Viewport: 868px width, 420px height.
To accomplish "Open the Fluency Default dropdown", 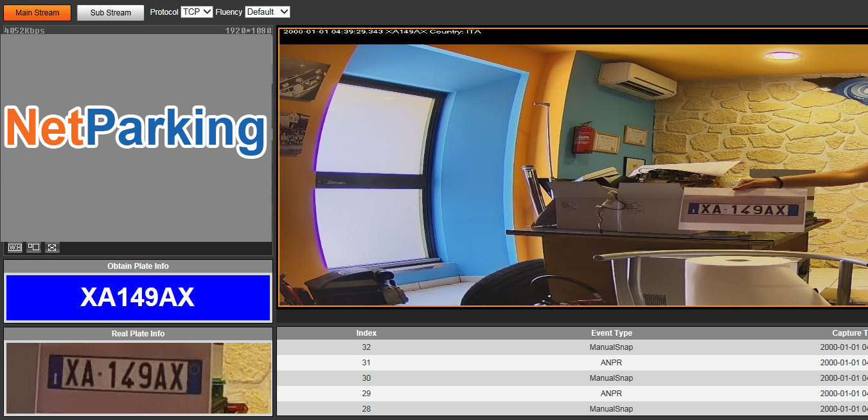I will tap(268, 12).
